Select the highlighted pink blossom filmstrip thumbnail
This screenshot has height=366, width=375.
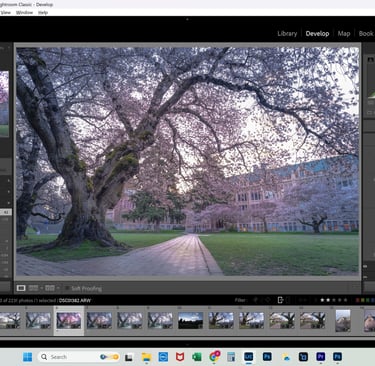point(69,320)
